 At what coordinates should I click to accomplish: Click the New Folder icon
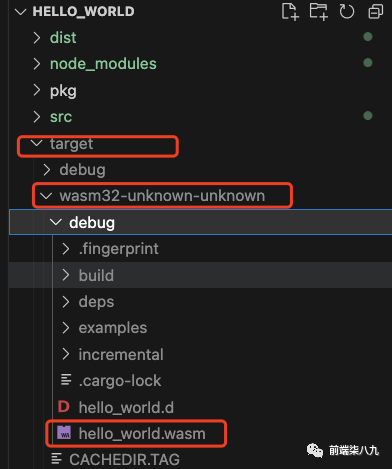[318, 12]
